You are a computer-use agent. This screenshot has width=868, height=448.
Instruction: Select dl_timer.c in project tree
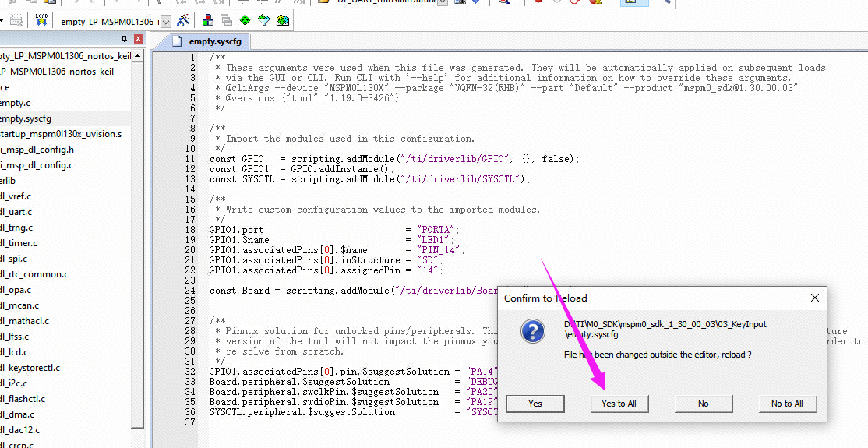(19, 242)
